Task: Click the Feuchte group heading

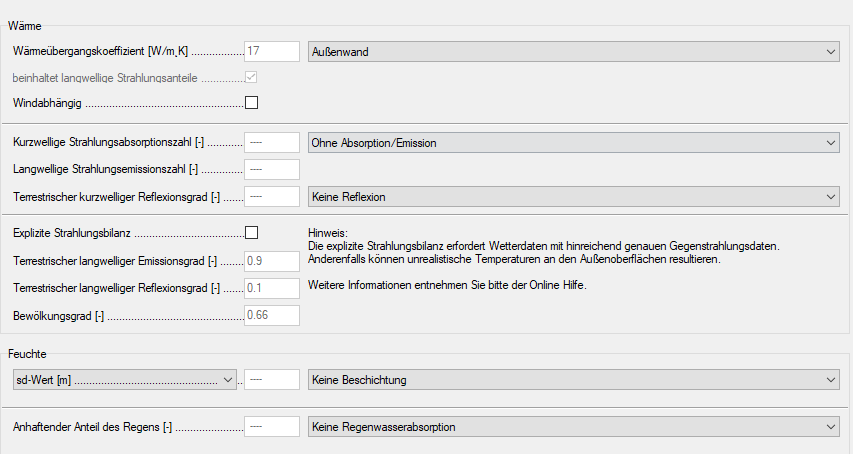Action: pos(27,353)
